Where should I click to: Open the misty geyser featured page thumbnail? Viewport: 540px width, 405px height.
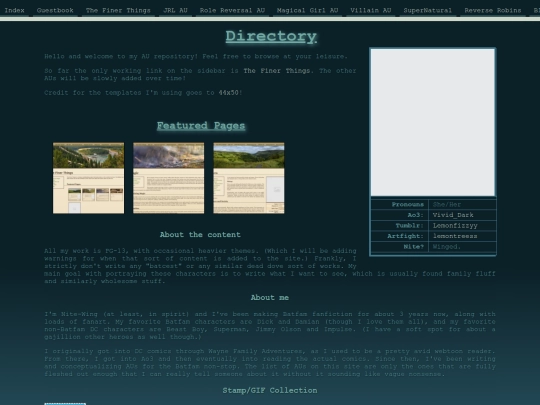[169, 178]
